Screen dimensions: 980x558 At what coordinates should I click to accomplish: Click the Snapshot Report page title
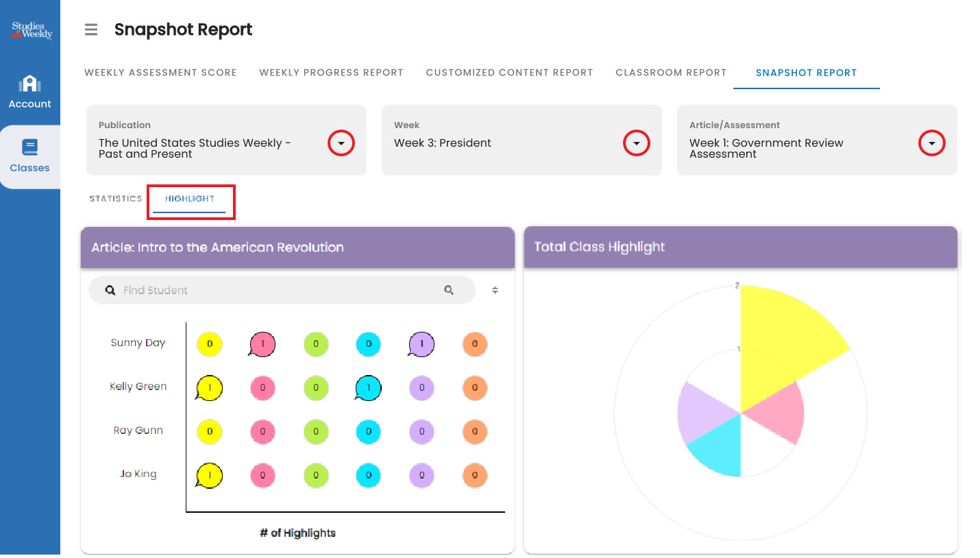coord(184,29)
